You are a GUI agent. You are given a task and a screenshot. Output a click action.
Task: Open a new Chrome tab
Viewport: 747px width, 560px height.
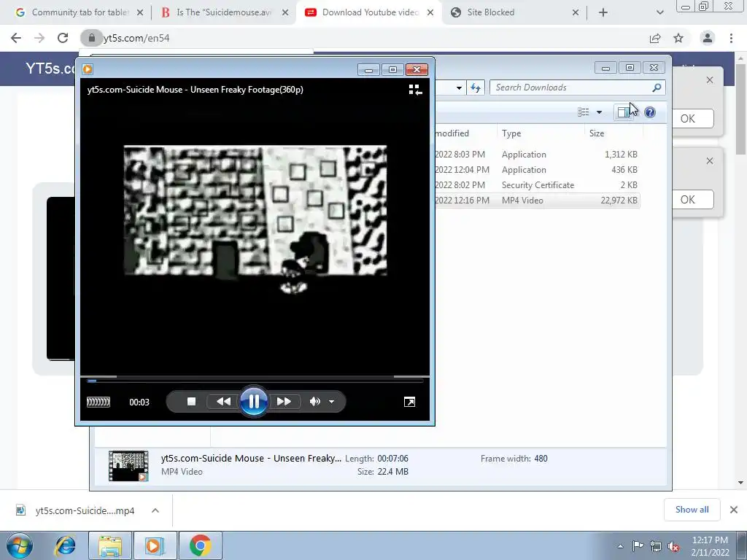point(603,12)
